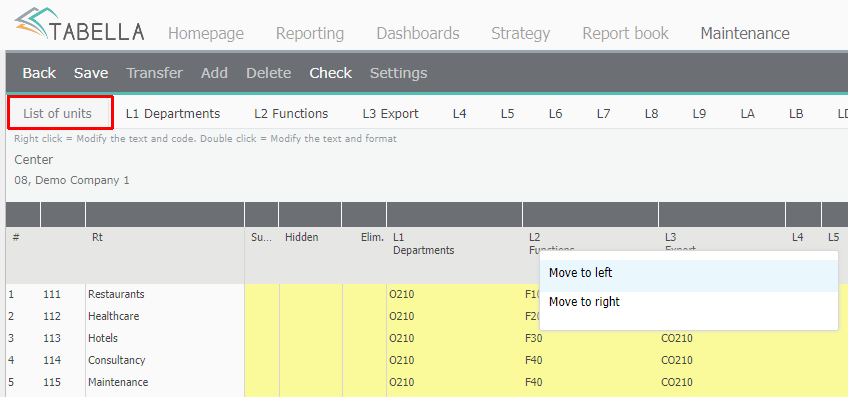Click unit code 113
Viewport: 848px width, 397px height.
[x=52, y=338]
